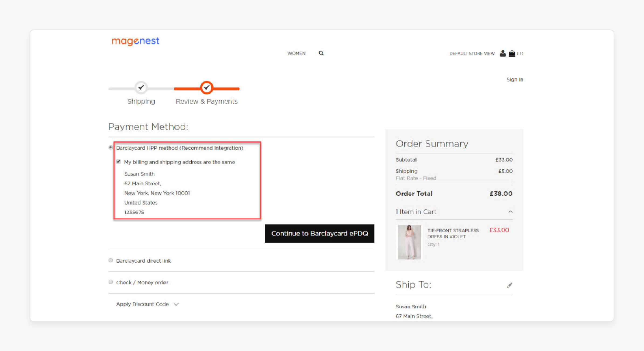The image size is (644, 351).
Task: Select Barclaycard HPP method radio button
Action: [111, 147]
